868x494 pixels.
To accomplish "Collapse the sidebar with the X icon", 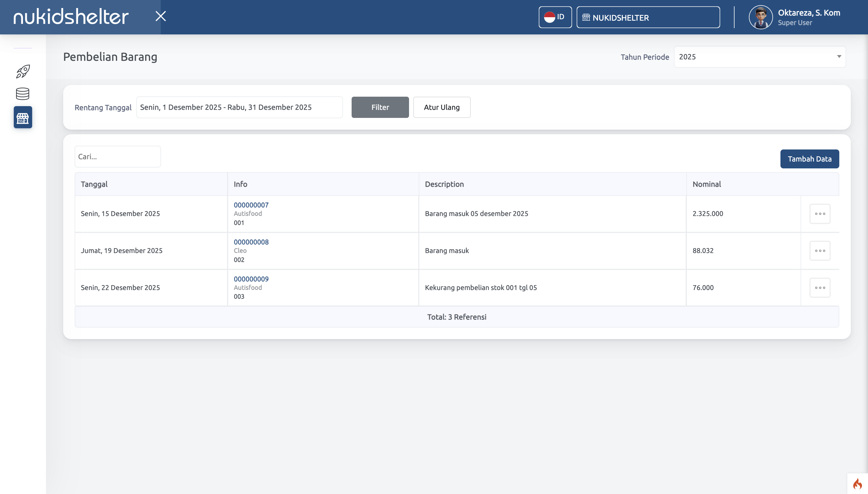I will [160, 16].
